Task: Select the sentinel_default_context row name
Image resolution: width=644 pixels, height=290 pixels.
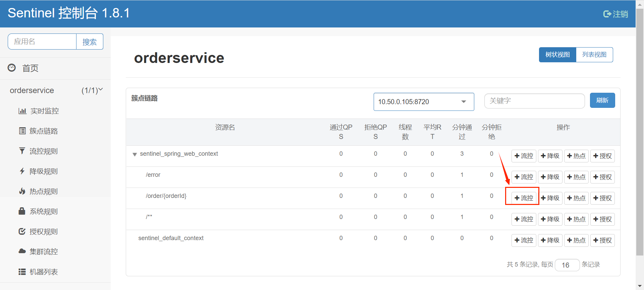Action: tap(171, 238)
